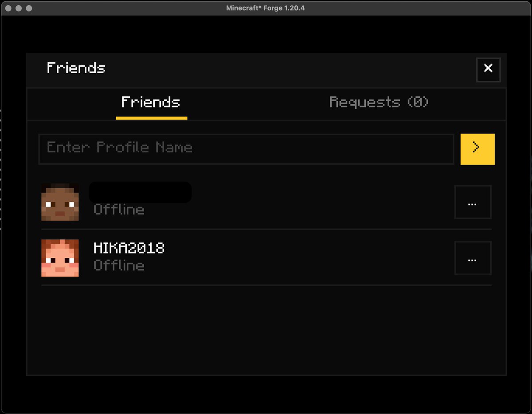Click the yellow macOS minimize button
The width and height of the screenshot is (532, 414).
(19, 8)
